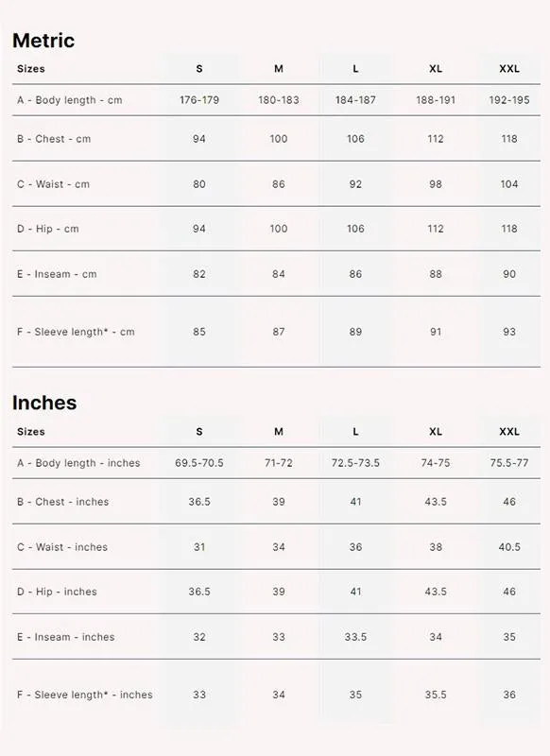Viewport: 550px width, 756px height.
Task: Click the F - Sleeve length* - inches label
Action: (85, 696)
